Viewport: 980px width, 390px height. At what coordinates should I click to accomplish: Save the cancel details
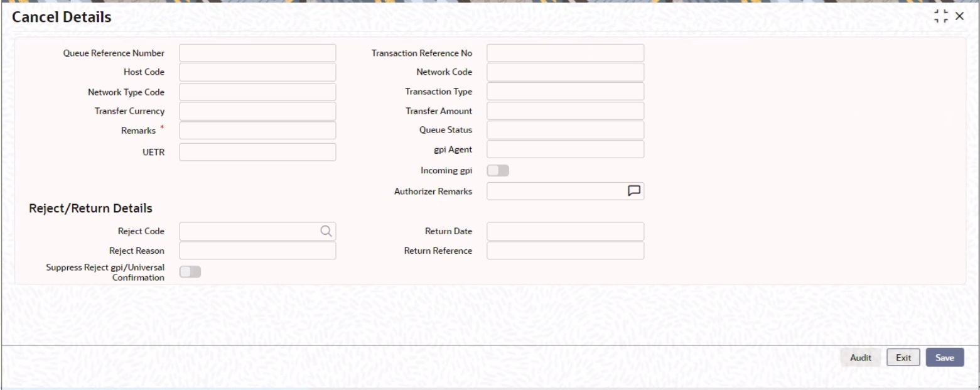pyautogui.click(x=945, y=357)
